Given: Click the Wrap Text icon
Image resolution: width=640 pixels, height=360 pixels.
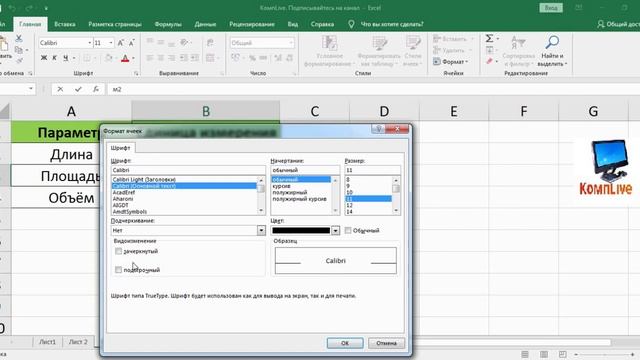Looking at the screenshot, I should click(210, 43).
